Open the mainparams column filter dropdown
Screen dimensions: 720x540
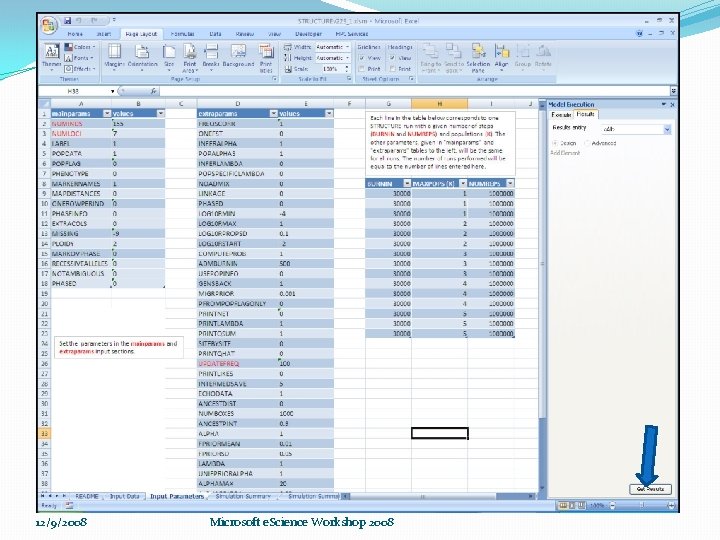click(107, 113)
